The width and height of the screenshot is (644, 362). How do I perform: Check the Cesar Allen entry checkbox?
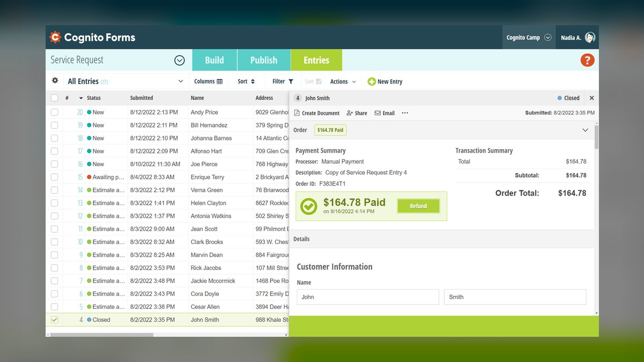tap(54, 307)
